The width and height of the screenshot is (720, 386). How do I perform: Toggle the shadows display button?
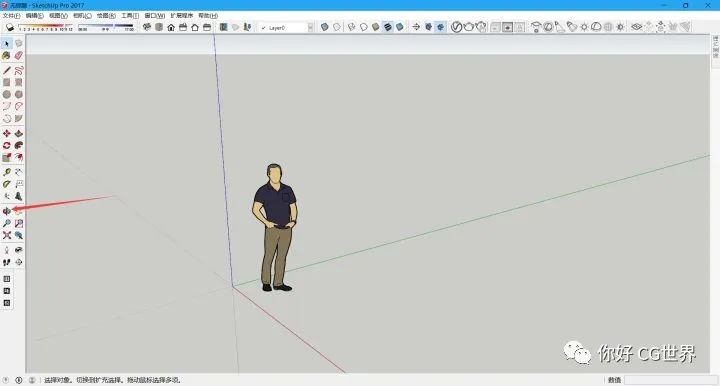10,28
